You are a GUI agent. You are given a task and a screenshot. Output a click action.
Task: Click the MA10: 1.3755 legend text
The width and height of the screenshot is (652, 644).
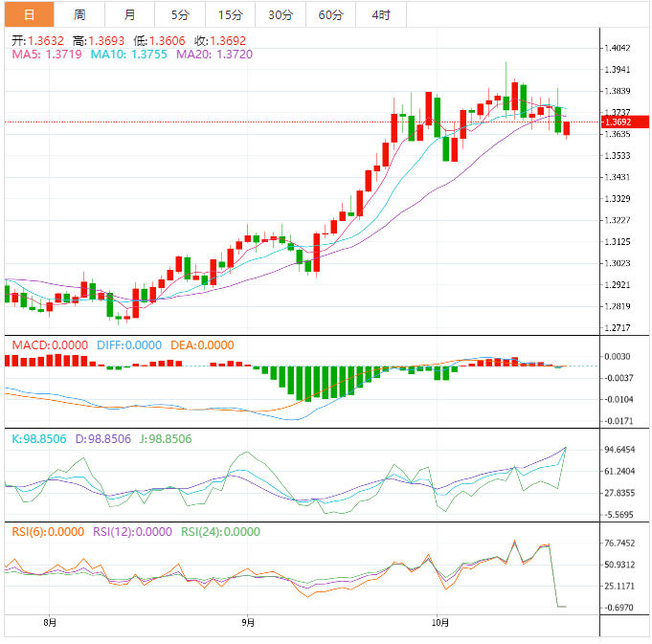pos(129,55)
